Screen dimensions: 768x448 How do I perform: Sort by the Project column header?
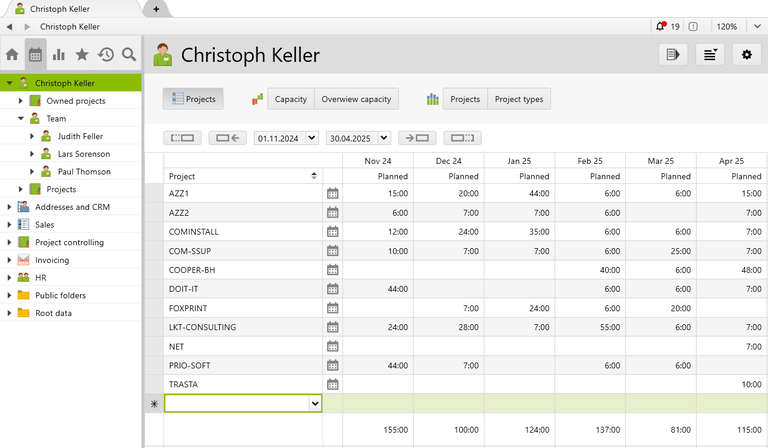click(243, 176)
